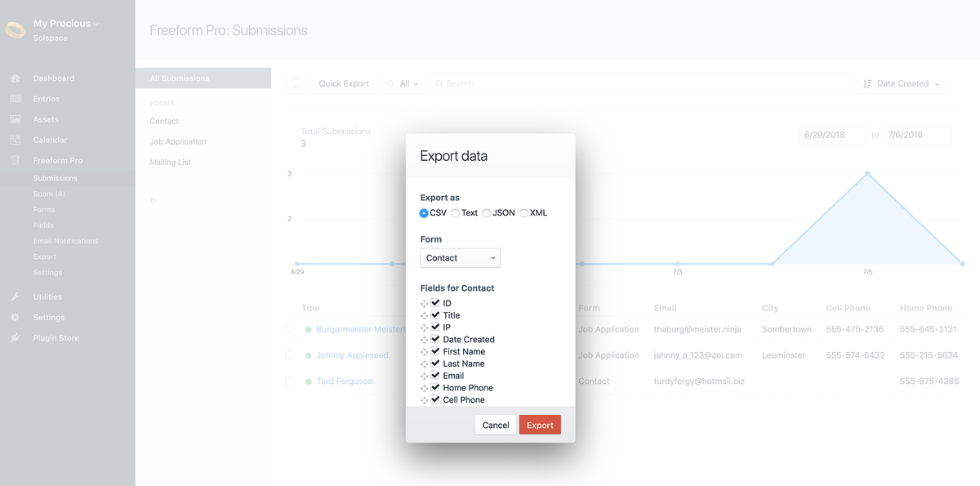Select the XML export format
The height and width of the screenshot is (486, 980).
pos(524,213)
